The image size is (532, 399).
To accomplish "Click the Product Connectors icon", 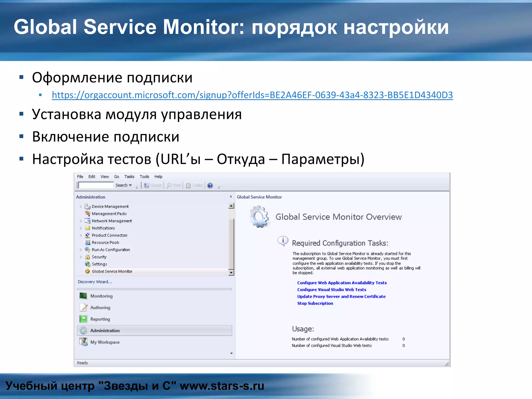I will point(88,235).
